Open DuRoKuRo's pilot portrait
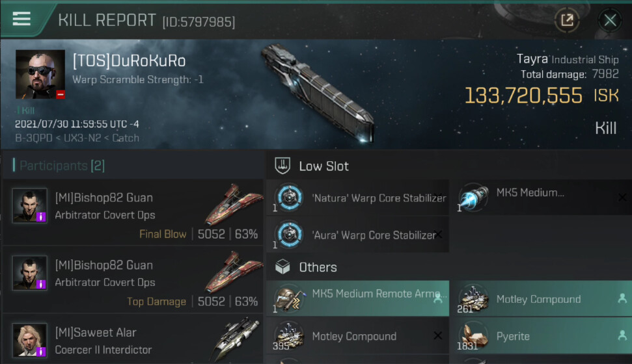 [x=40, y=74]
